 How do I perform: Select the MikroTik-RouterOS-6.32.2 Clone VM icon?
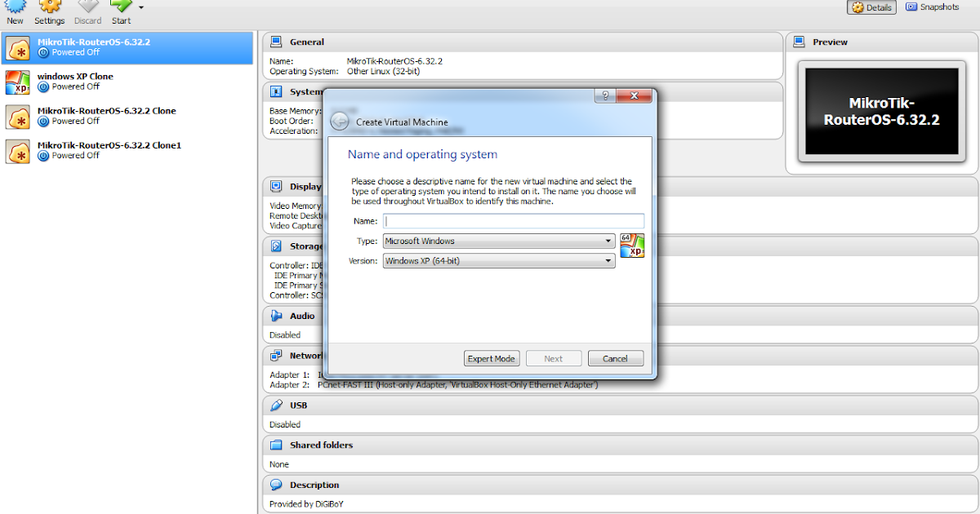point(17,117)
